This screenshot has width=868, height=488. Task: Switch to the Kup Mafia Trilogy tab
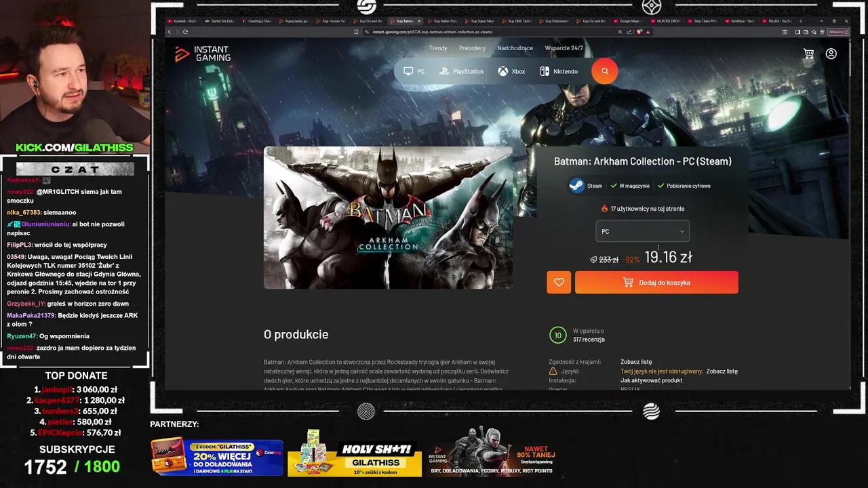coord(442,21)
